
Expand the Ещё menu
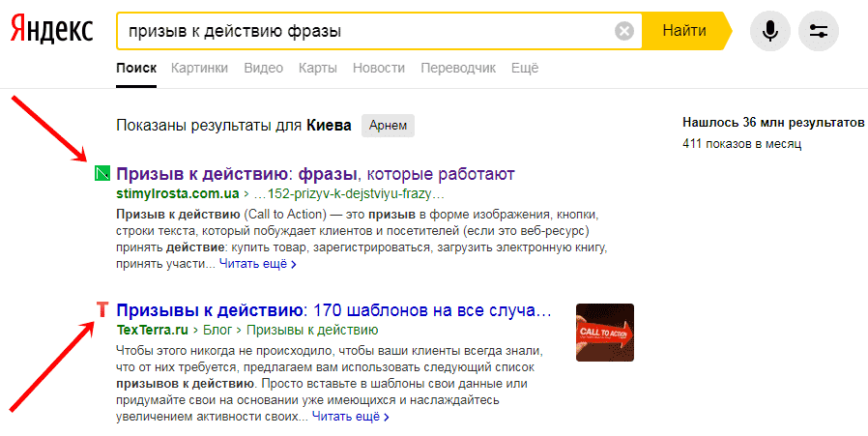(524, 68)
